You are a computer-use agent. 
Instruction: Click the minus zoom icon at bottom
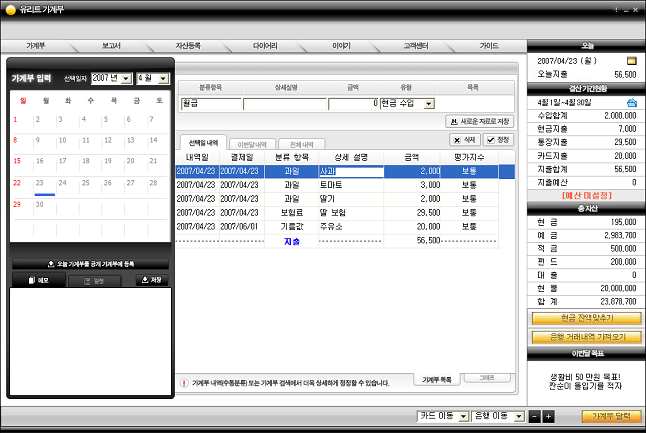[534, 417]
